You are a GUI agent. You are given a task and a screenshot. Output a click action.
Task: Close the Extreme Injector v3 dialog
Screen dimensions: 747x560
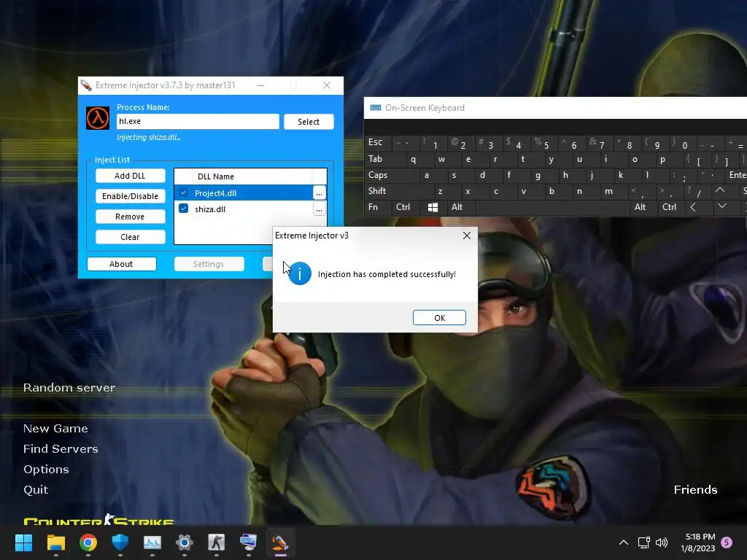[x=467, y=236]
